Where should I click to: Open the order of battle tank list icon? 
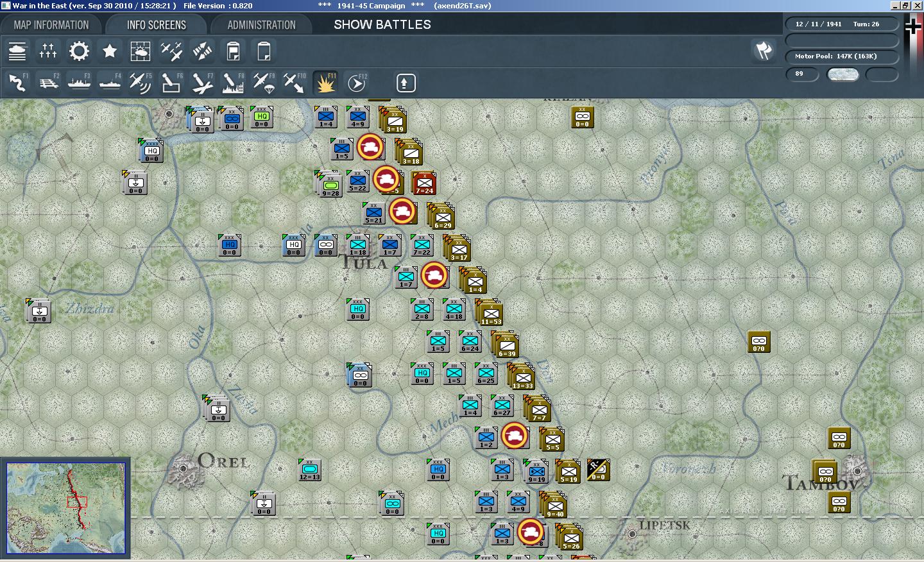[17, 51]
